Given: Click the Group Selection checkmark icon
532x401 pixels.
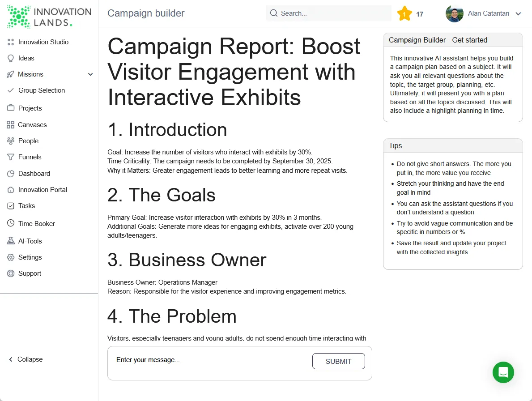Looking at the screenshot, I should [11, 90].
